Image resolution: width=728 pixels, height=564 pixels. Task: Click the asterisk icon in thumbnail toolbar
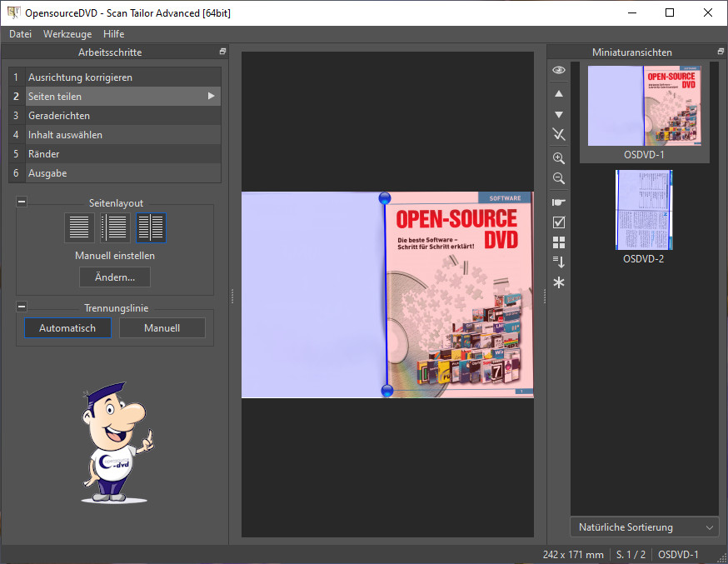(559, 282)
